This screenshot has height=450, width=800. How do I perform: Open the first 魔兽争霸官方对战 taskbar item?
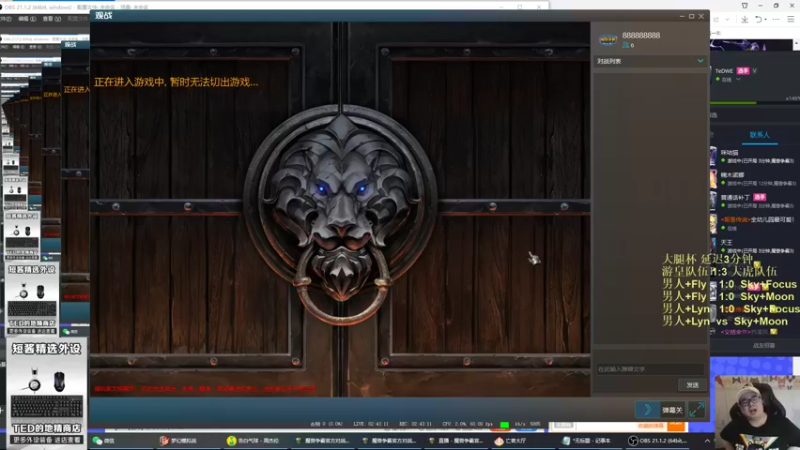[x=322, y=441]
